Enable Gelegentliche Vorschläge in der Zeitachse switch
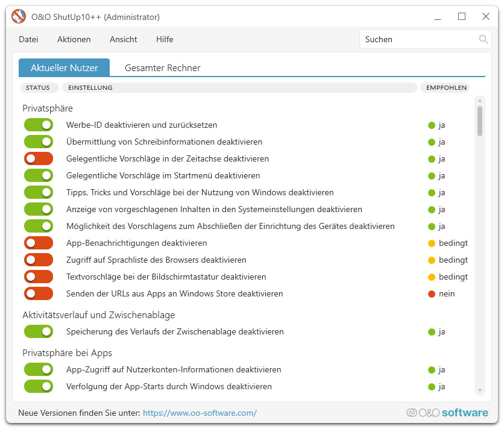 pos(39,158)
